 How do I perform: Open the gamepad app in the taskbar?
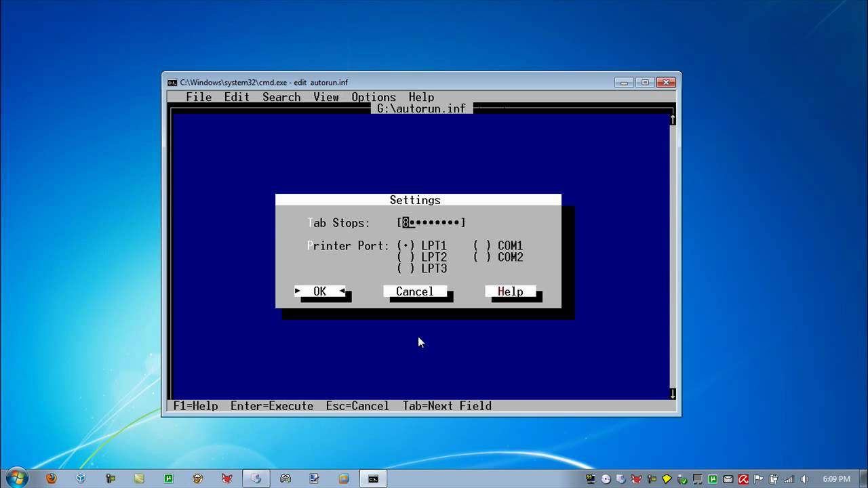(x=285, y=479)
